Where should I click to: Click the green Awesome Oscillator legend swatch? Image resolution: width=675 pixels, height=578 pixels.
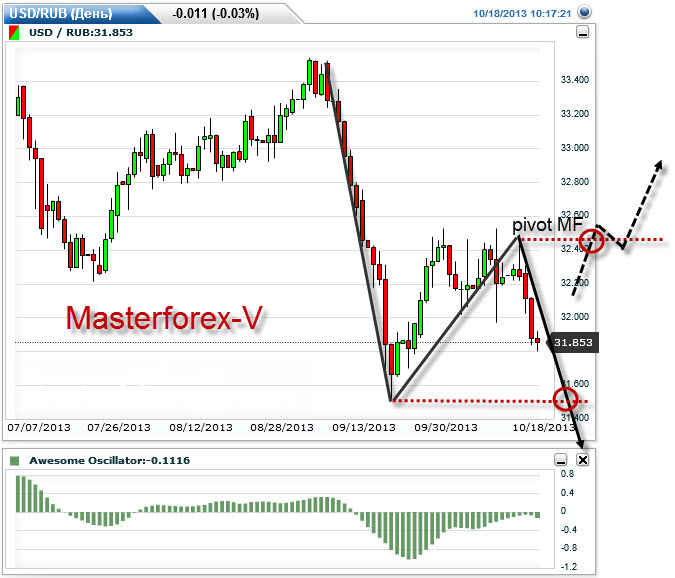15,461
